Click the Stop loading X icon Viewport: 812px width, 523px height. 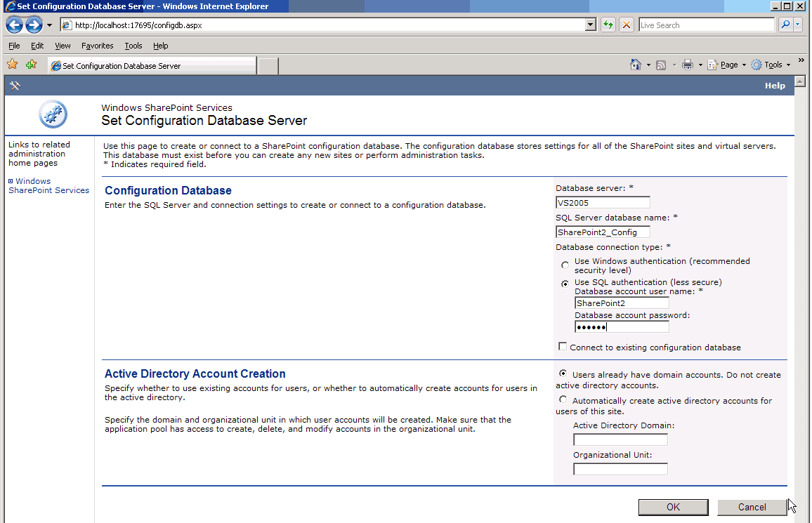pyautogui.click(x=627, y=25)
